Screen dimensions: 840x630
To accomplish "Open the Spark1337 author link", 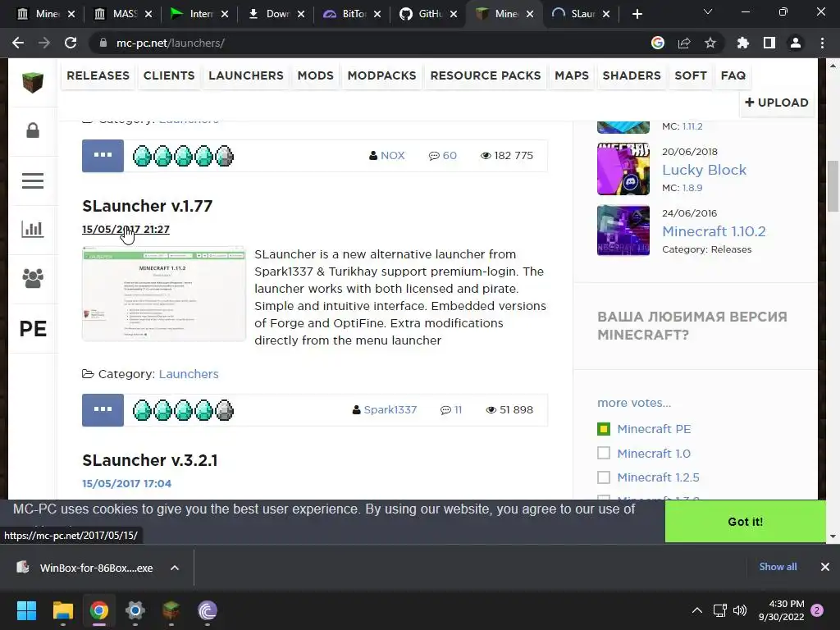I will [x=390, y=410].
